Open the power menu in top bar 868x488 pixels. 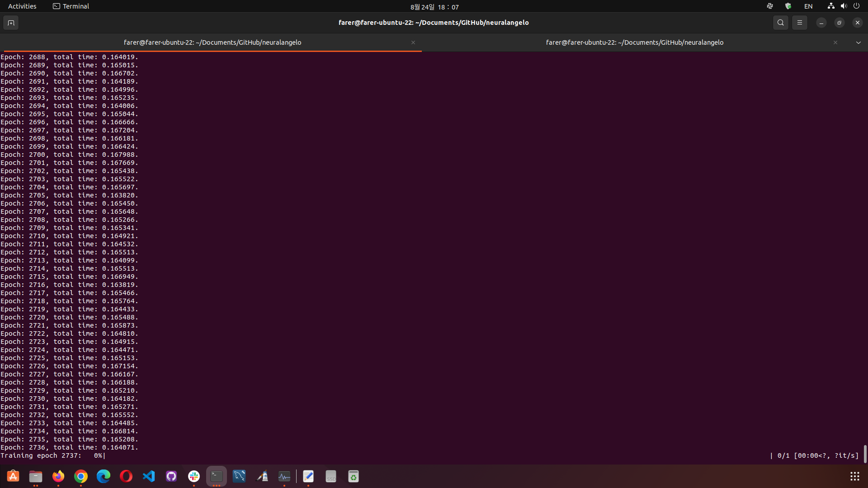pyautogui.click(x=857, y=6)
